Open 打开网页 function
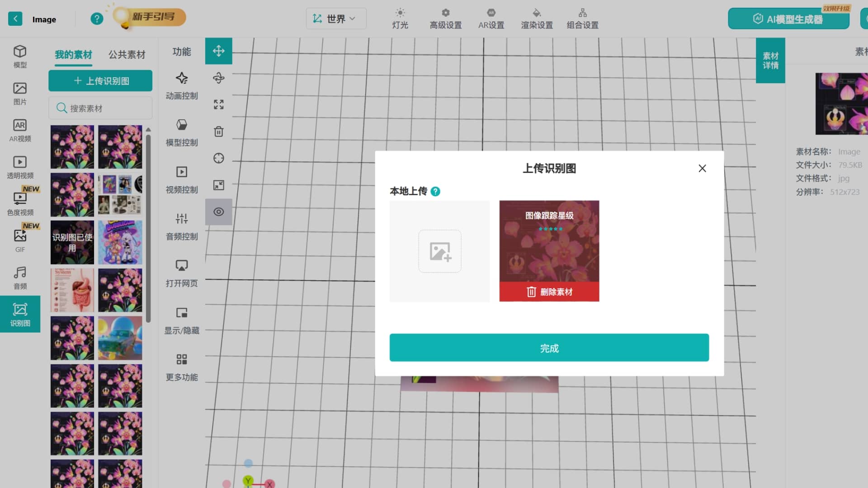Screen dimensions: 868x488 pyautogui.click(x=182, y=274)
